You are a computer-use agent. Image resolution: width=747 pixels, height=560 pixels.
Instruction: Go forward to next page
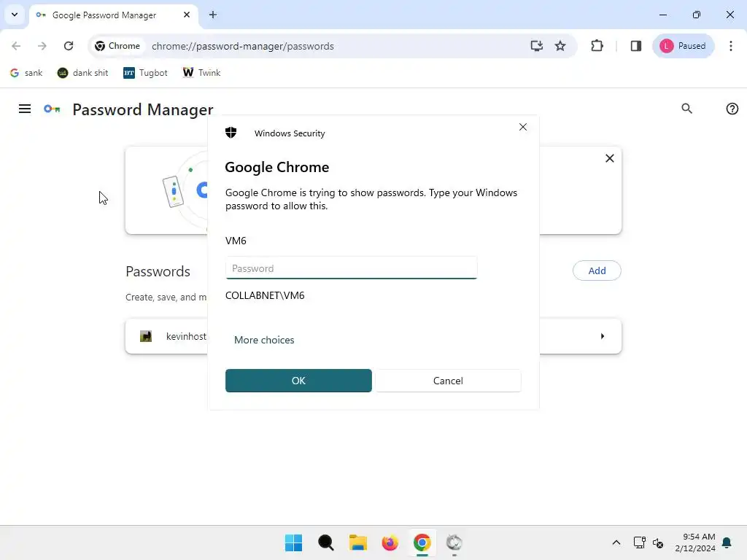[x=42, y=46]
